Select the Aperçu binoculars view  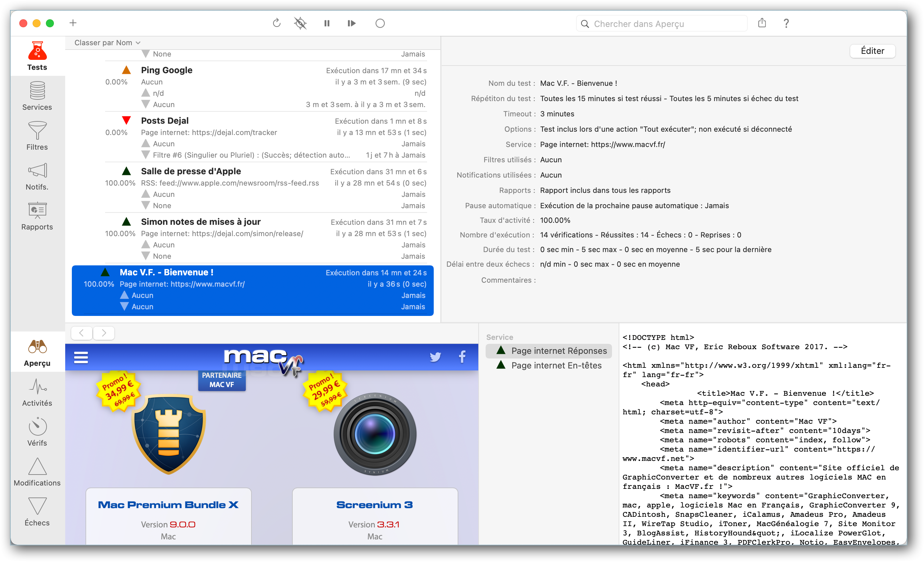pos(37,352)
